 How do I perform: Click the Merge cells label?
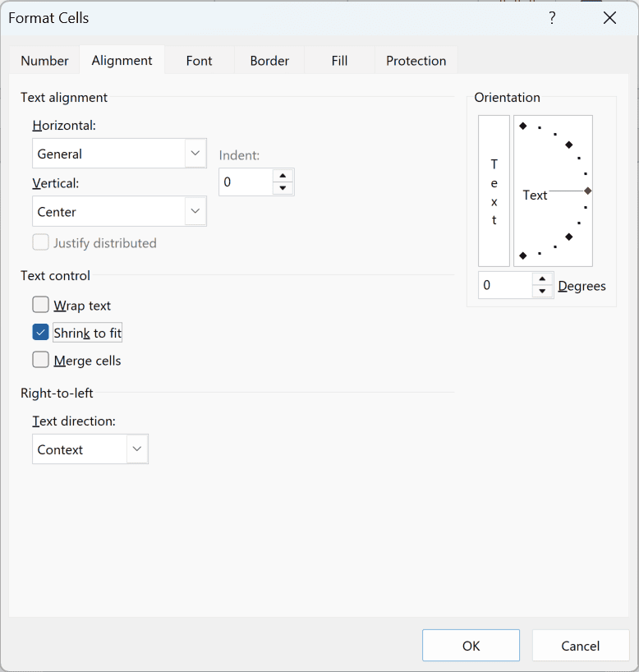click(87, 361)
